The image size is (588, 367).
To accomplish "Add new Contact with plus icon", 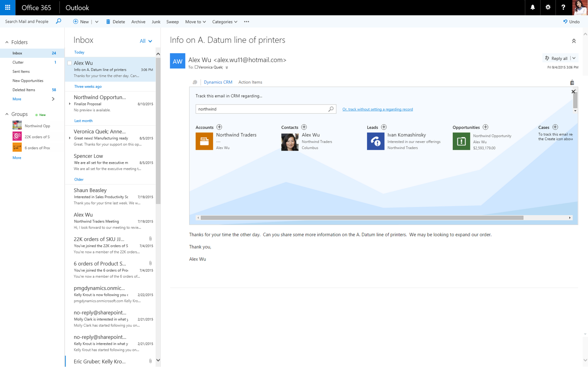I will click(x=304, y=127).
